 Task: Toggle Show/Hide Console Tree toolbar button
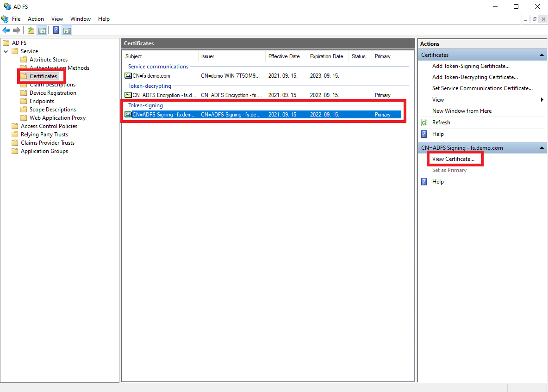click(42, 31)
